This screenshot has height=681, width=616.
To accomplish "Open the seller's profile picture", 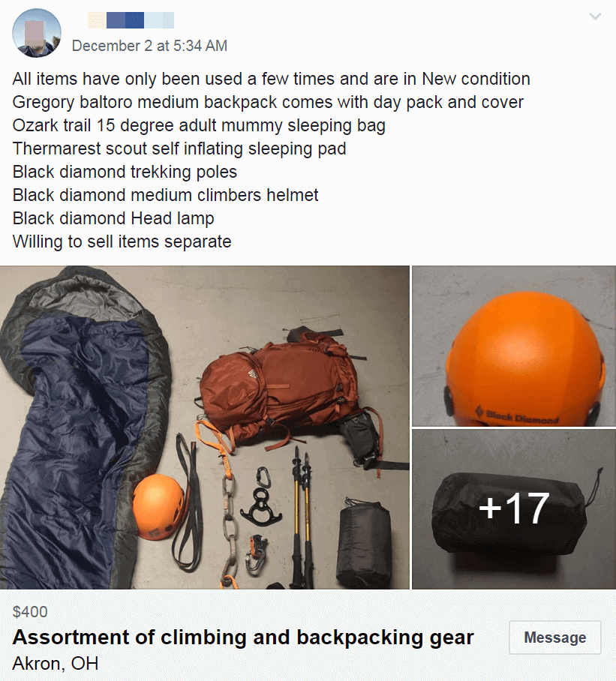I will pos(37,33).
